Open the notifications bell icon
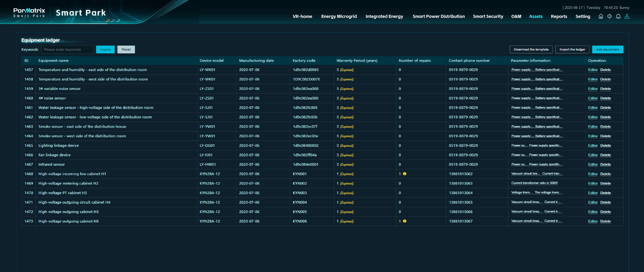644x272 pixels. click(x=618, y=16)
